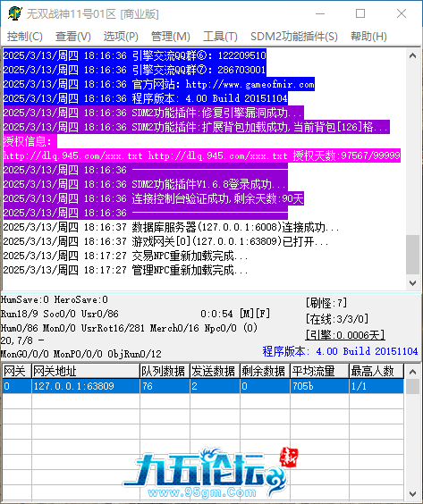Click log line SDM2功能插件V1.6.8登录成功

click(146, 184)
